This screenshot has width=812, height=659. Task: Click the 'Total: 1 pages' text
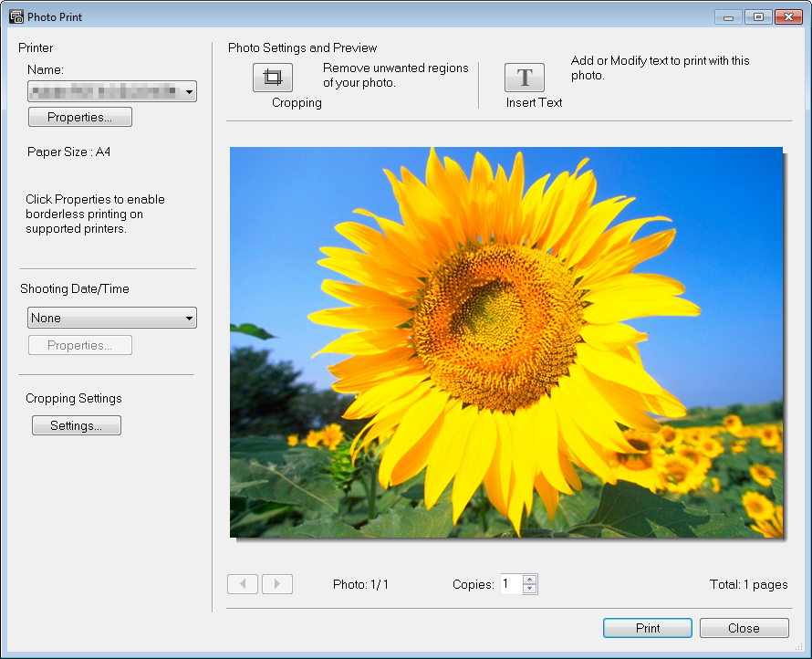(x=748, y=584)
